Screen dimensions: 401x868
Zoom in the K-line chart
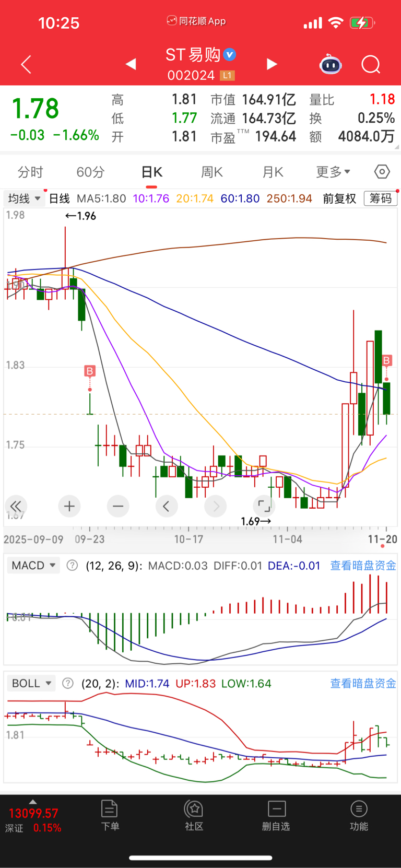click(69, 506)
